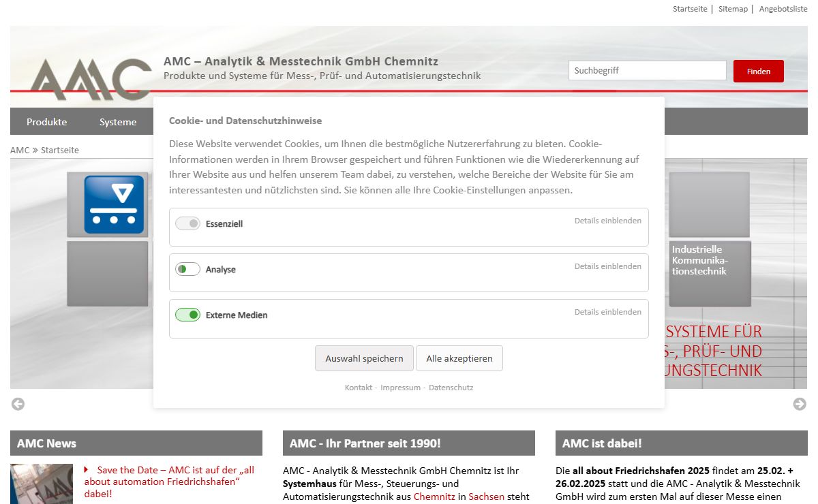The height and width of the screenshot is (504, 818).
Task: Open Datenschutz link in cookie dialog
Action: click(x=451, y=388)
